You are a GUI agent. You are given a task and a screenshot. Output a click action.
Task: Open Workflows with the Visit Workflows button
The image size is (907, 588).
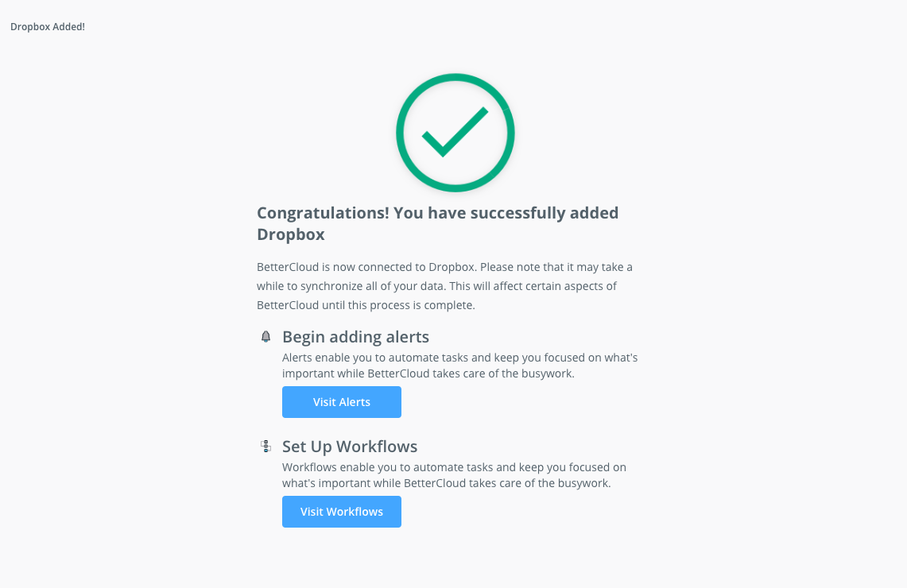[341, 511]
